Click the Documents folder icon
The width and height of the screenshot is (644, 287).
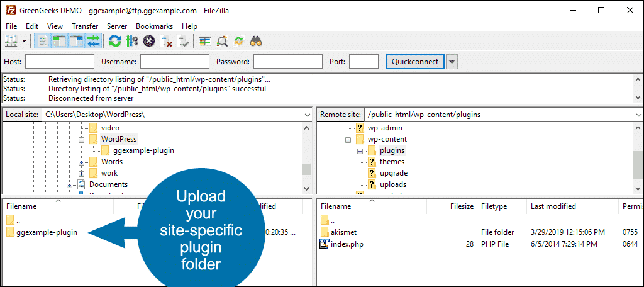(x=81, y=184)
